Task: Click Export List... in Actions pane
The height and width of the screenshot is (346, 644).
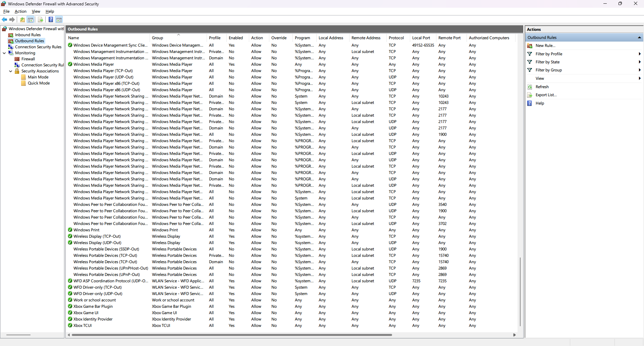Action: coord(546,95)
